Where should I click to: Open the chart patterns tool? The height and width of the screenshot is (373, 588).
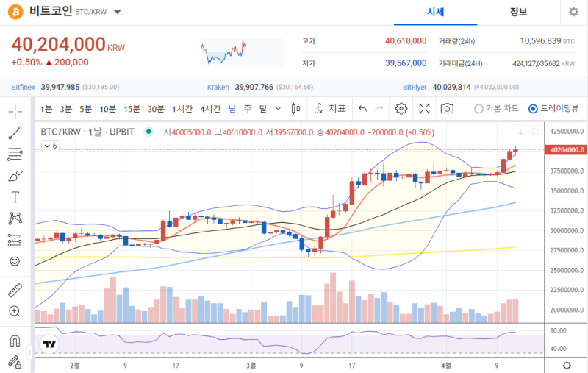point(15,219)
